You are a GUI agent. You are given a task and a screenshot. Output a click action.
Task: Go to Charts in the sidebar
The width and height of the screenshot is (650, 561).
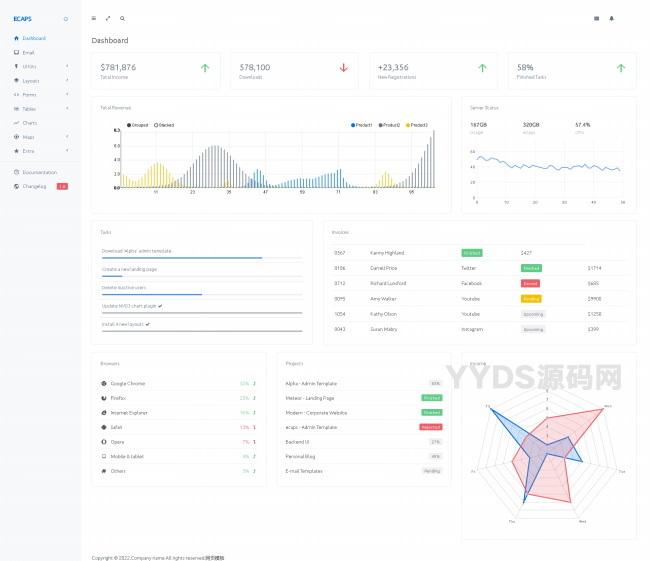click(30, 122)
